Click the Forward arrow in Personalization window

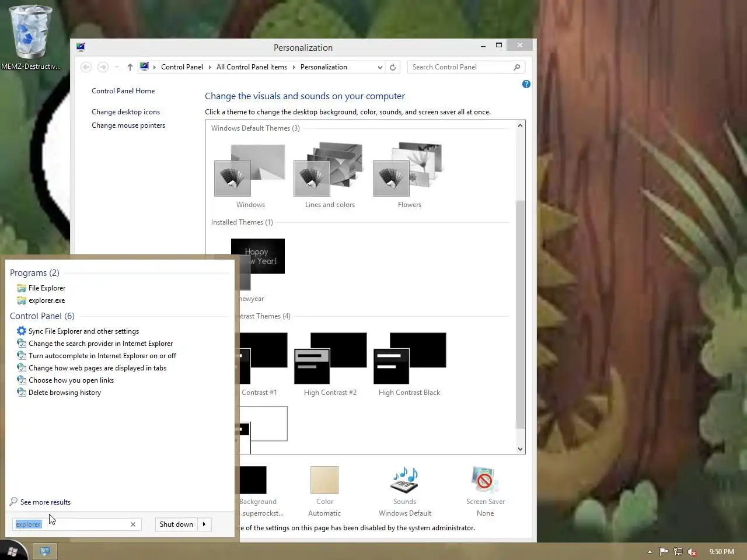(x=103, y=67)
